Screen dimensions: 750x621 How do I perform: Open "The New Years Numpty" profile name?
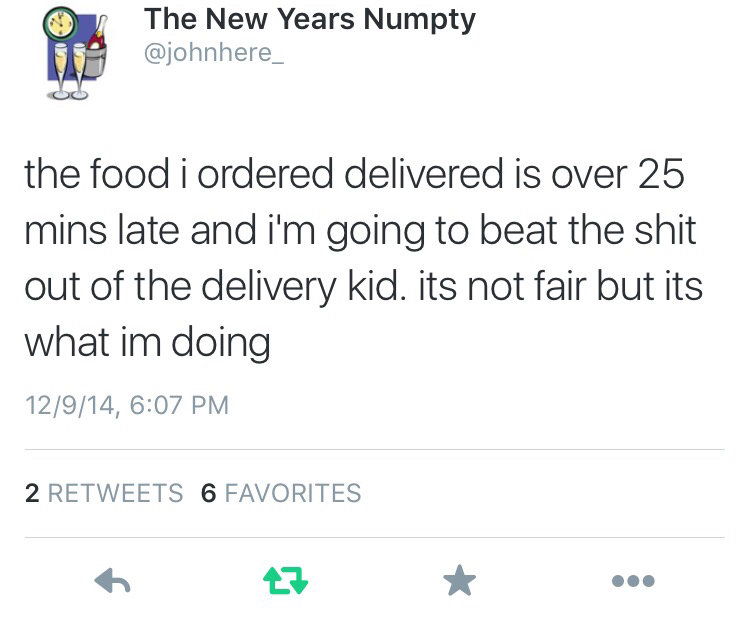(x=310, y=18)
